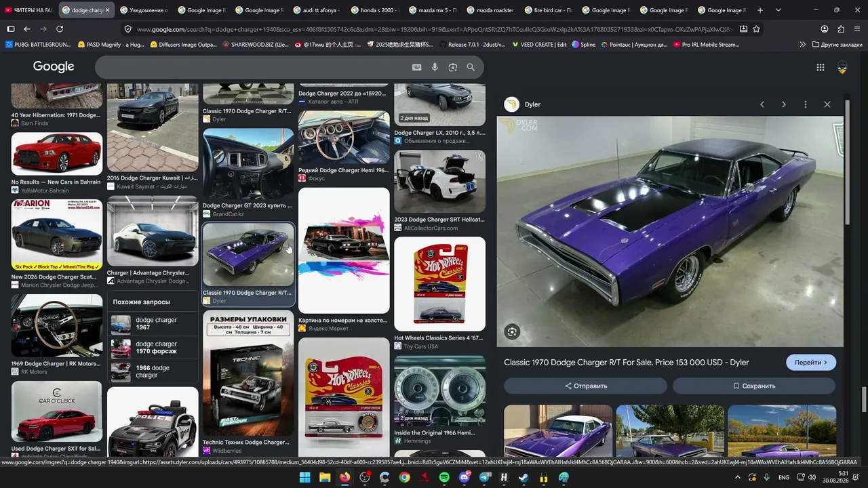Switch to the YouTube 'ЧИТЕРЫ НА FAC' tab

tap(28, 10)
